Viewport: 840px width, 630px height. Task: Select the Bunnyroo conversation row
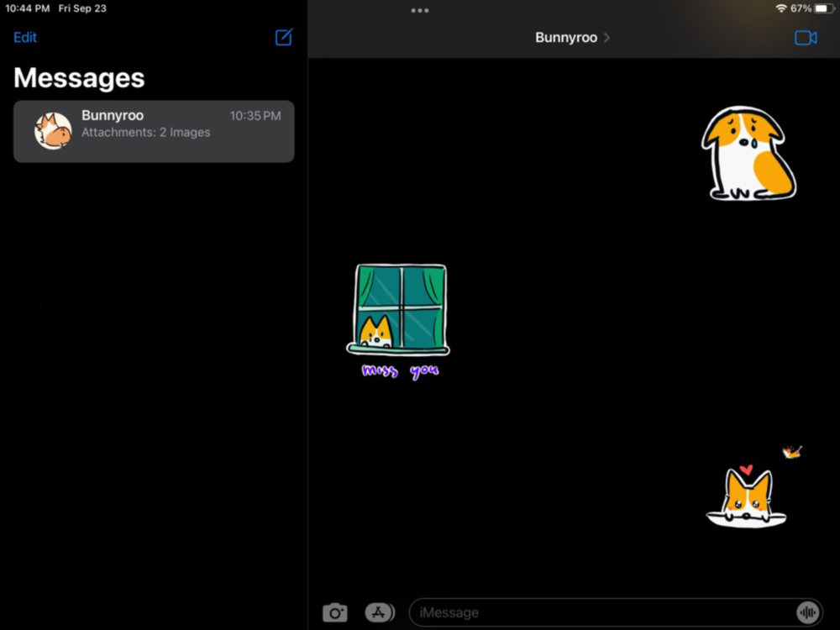[154, 131]
